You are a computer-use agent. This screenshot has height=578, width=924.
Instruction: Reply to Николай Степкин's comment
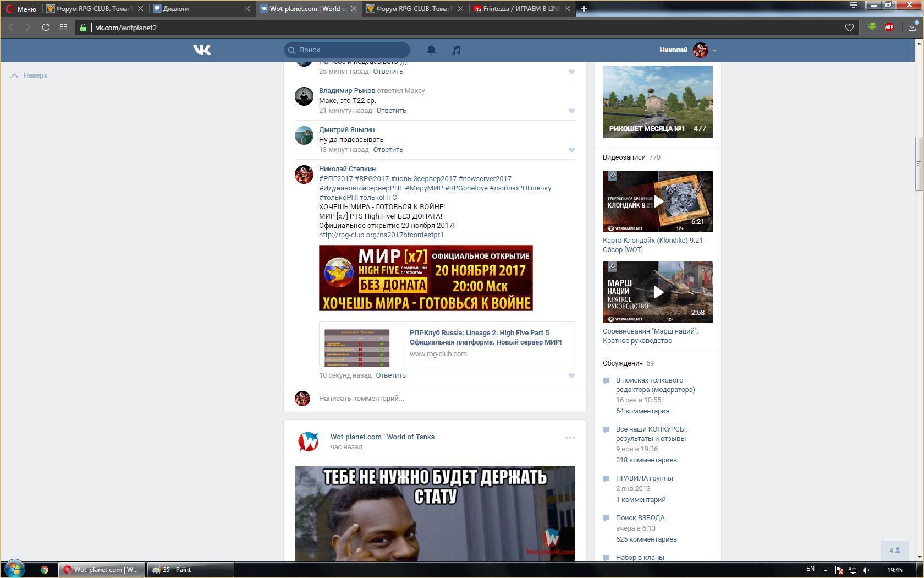[x=391, y=375]
